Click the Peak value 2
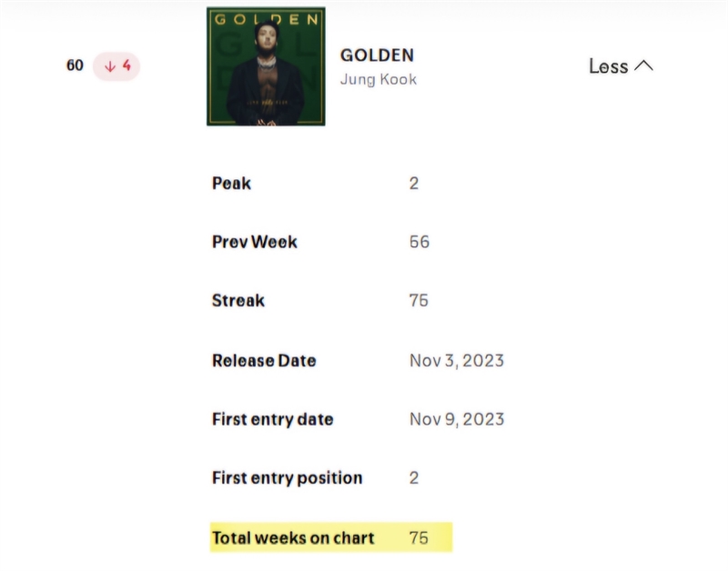The height and width of the screenshot is (571, 728). (414, 183)
